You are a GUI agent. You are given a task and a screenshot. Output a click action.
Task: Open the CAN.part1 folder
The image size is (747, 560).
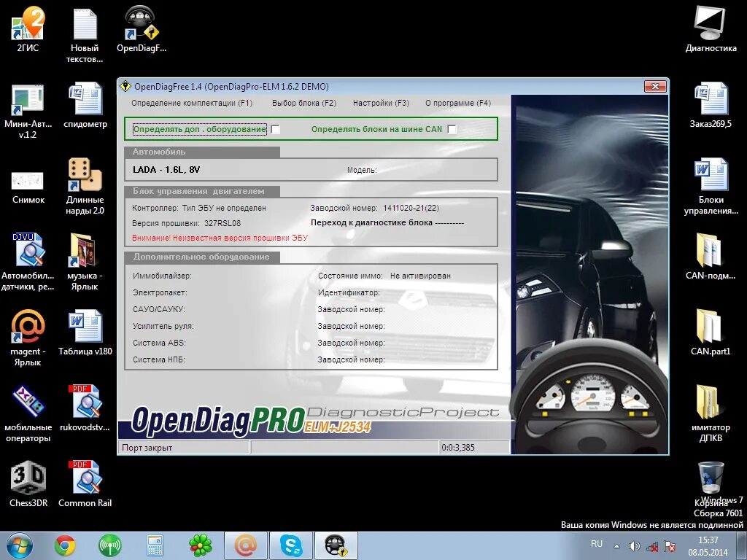coord(711,332)
